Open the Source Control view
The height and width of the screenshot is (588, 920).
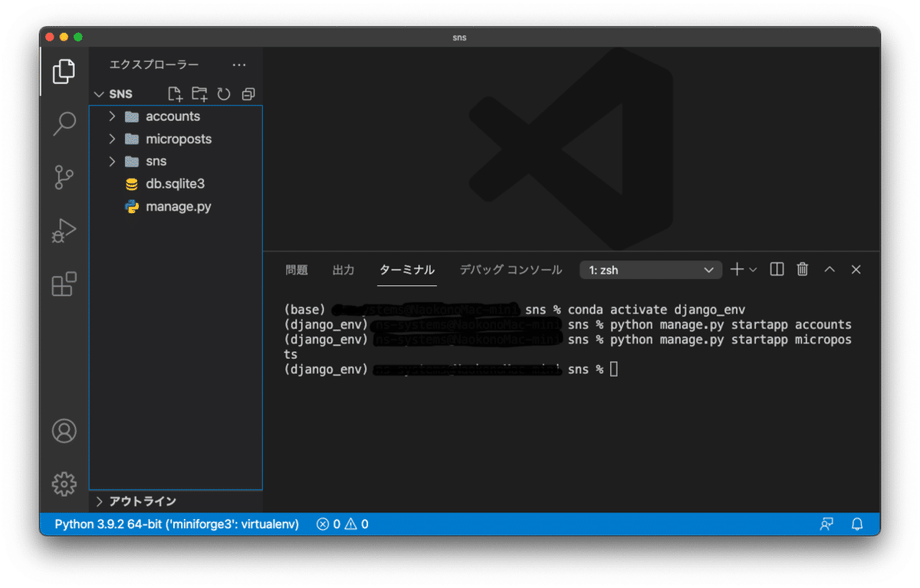click(64, 176)
